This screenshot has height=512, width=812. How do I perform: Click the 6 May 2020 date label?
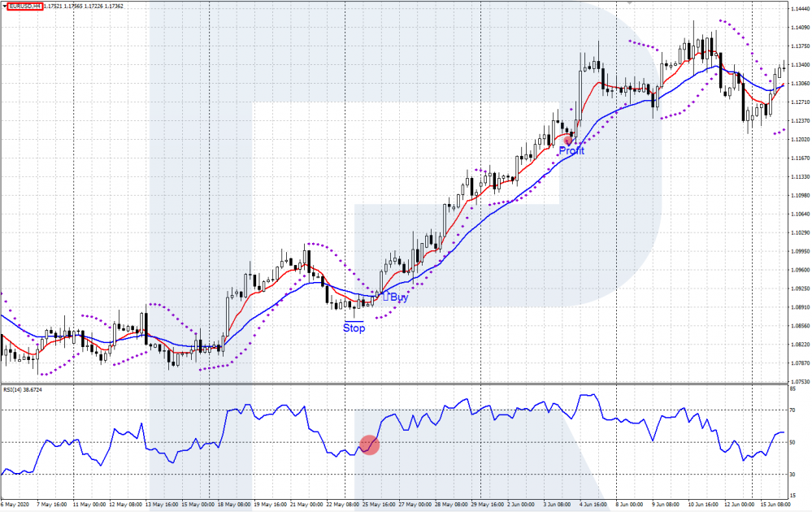tap(15, 504)
